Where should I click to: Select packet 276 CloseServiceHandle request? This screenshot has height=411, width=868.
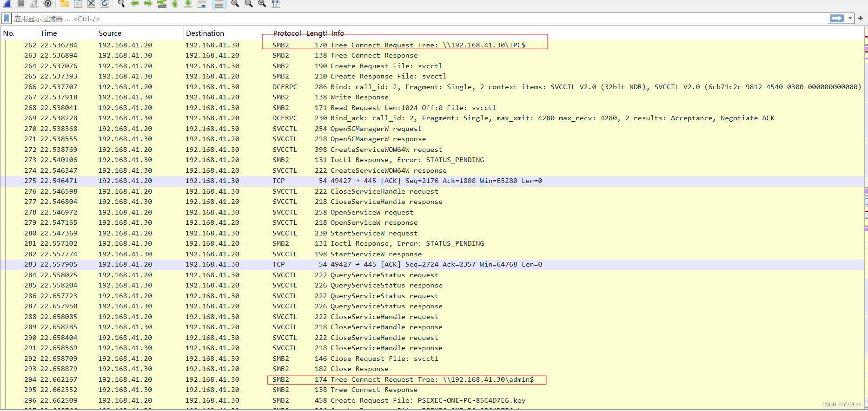[x=432, y=191]
